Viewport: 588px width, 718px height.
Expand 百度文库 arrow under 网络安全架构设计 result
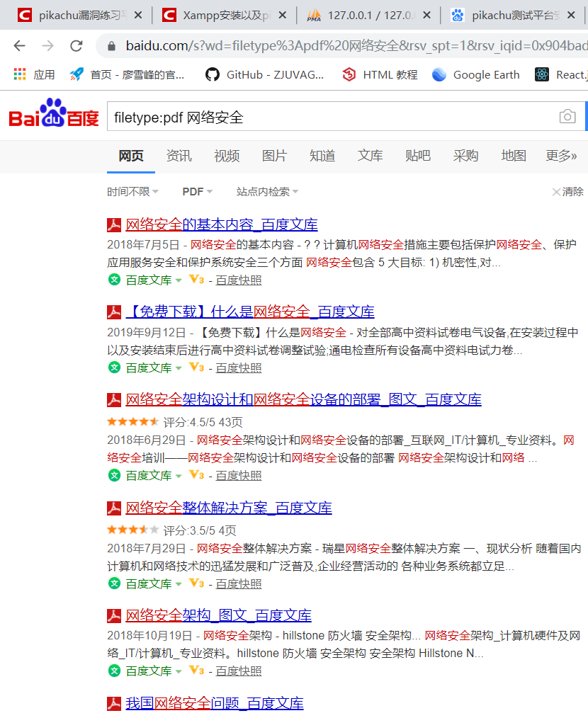pos(179,477)
